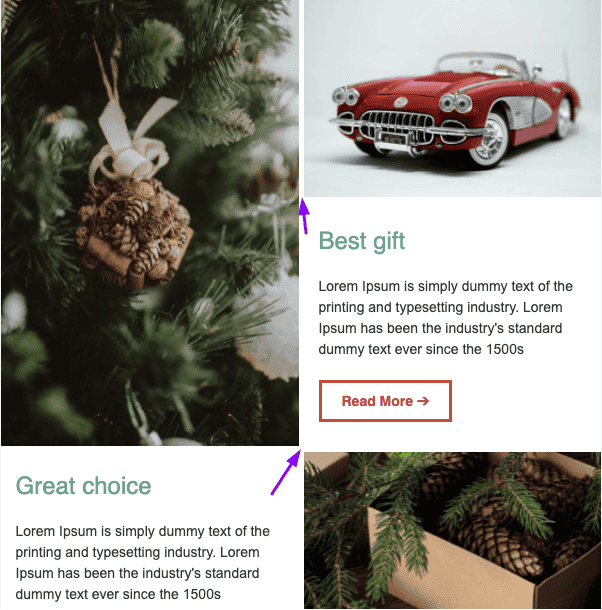Click the purple arrow beside Great choice
This screenshot has height=610, width=602.
click(286, 472)
